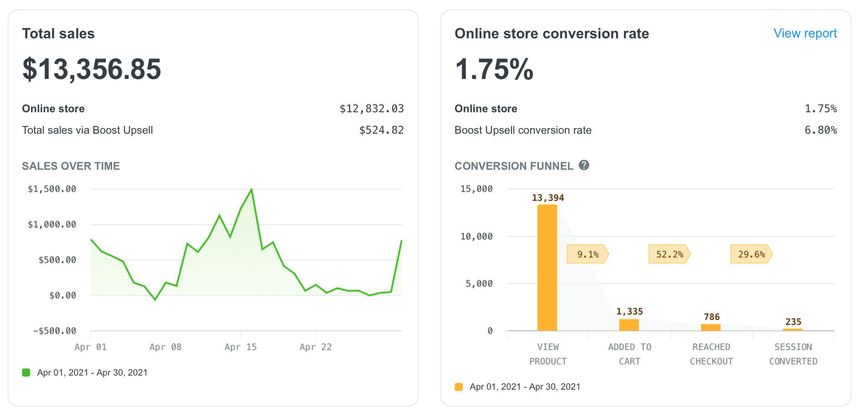Click the Boost Upsell conversion rate 6.80%
Screen dimensions: 868x418
click(821, 130)
